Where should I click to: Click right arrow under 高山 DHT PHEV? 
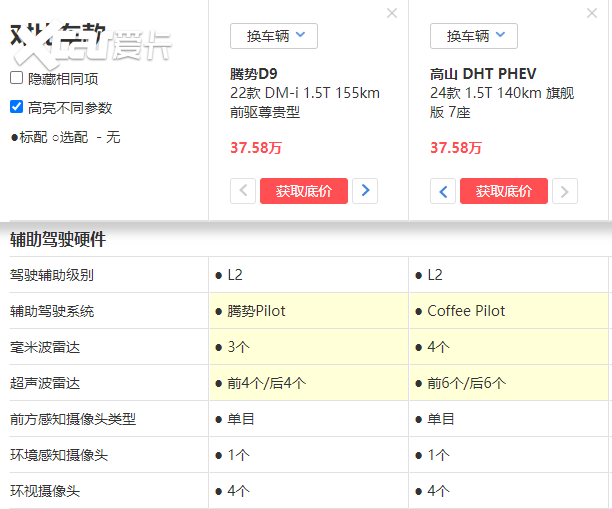(x=565, y=191)
